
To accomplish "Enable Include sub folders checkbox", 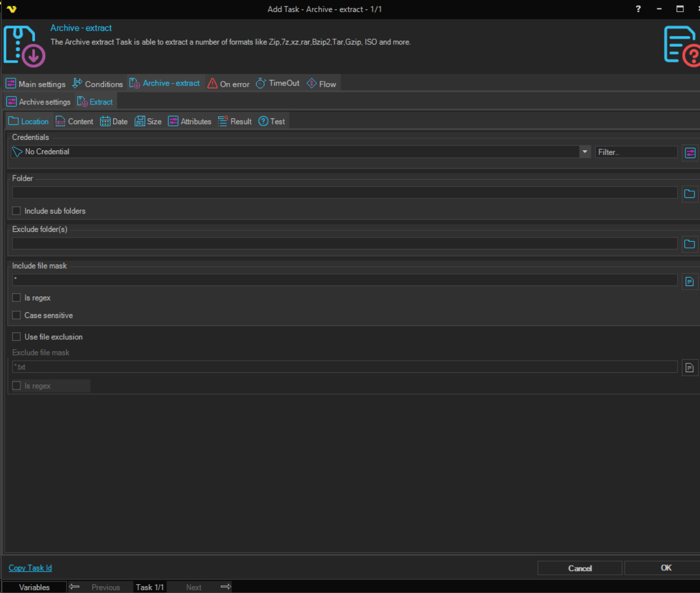I will tap(17, 211).
